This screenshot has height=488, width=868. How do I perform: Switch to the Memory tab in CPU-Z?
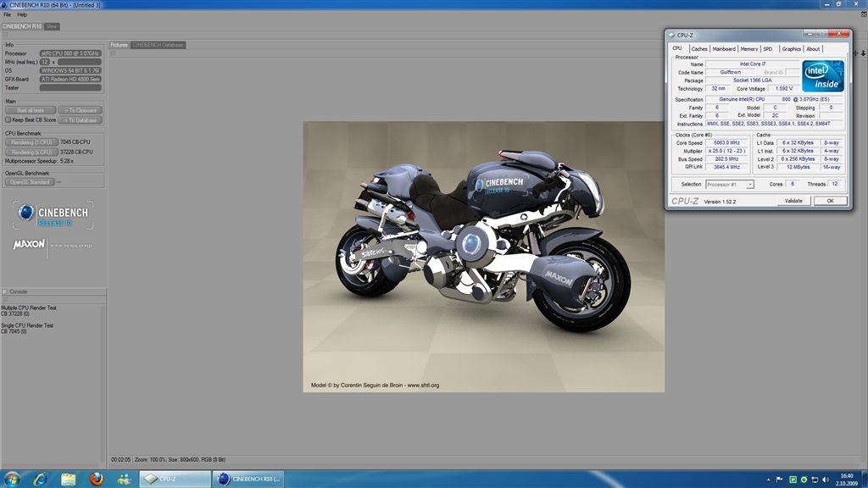tap(748, 49)
